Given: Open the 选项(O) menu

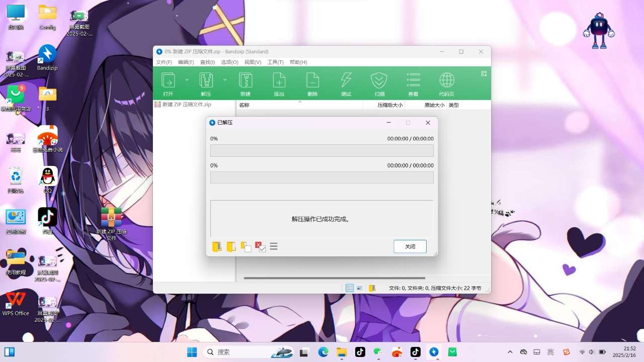Looking at the screenshot, I should click(229, 62).
